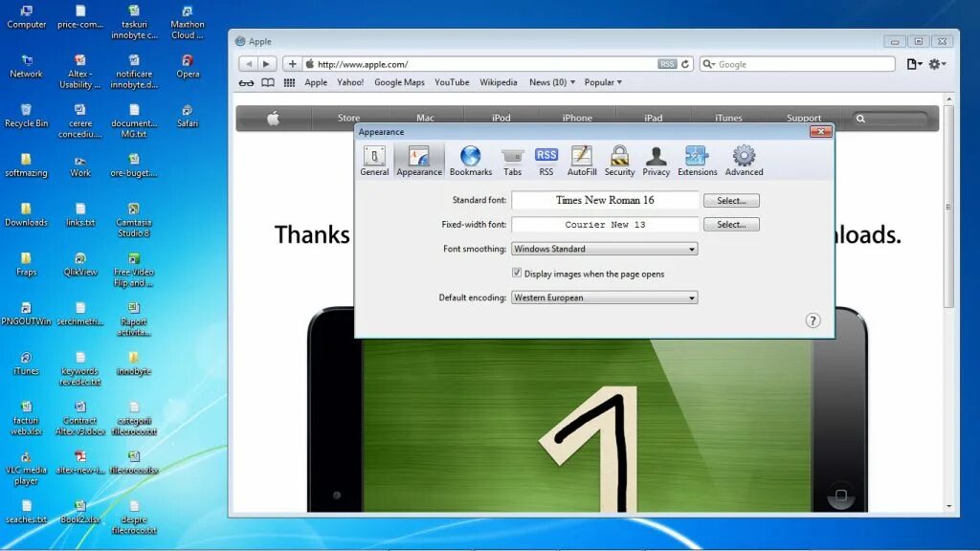Viewport: 980px width, 551px height.
Task: Open the General preferences pane
Action: (x=374, y=161)
